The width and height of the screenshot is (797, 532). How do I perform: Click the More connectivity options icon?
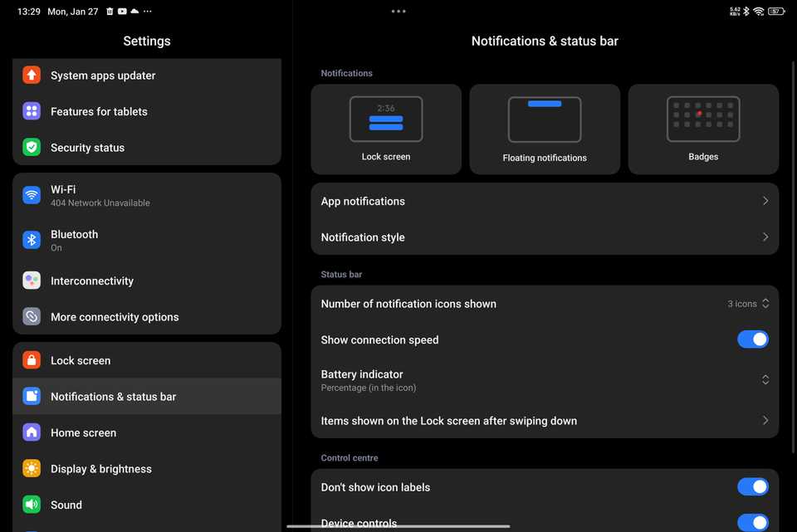point(31,316)
